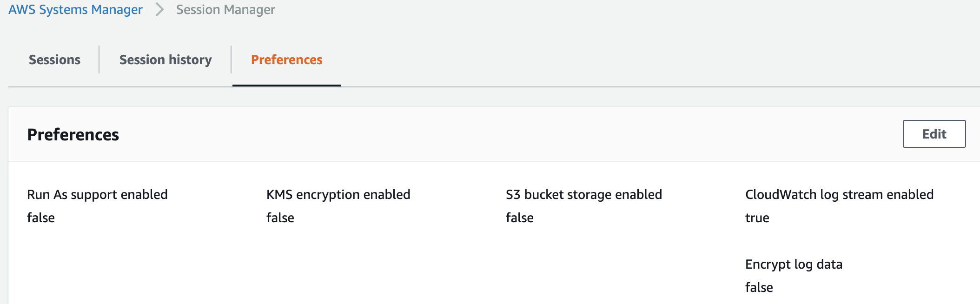Select the Session Manager breadcrumb item
The image size is (980, 304).
[225, 10]
